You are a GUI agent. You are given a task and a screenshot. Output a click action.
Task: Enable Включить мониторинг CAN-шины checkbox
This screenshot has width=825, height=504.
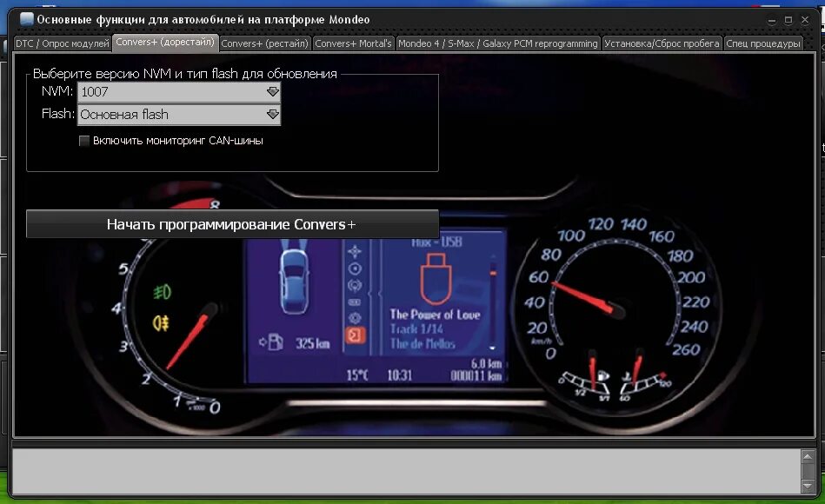(x=84, y=141)
